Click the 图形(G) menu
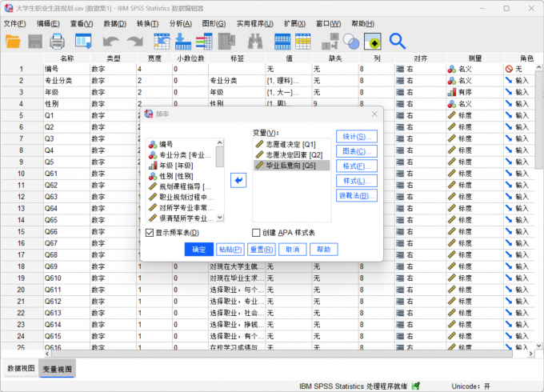Image resolution: width=544 pixels, height=392 pixels. 214,23
